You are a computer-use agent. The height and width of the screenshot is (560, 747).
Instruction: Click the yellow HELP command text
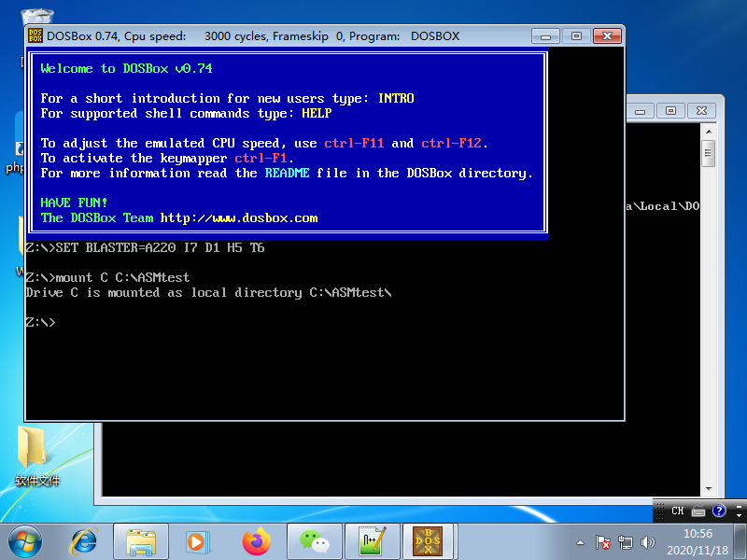click(x=317, y=113)
